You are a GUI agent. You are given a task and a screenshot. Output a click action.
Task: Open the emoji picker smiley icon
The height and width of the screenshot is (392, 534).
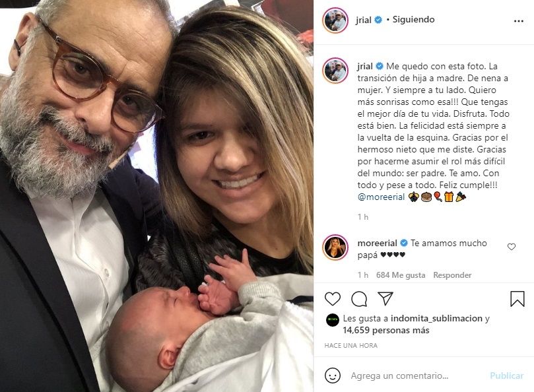tap(333, 376)
